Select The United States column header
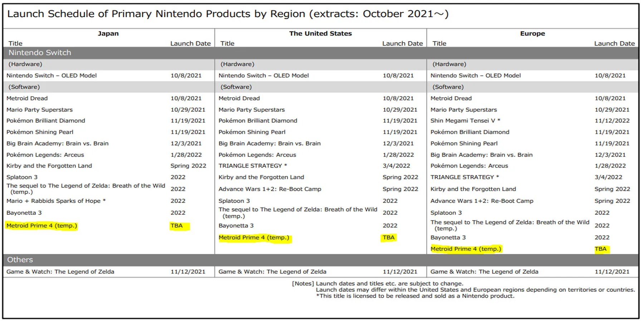 click(321, 33)
